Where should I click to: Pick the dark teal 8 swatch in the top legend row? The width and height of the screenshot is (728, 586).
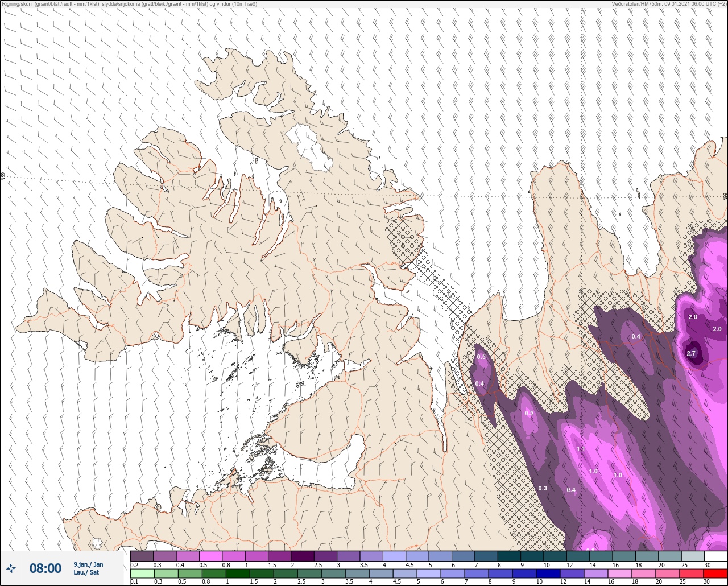coord(509,556)
